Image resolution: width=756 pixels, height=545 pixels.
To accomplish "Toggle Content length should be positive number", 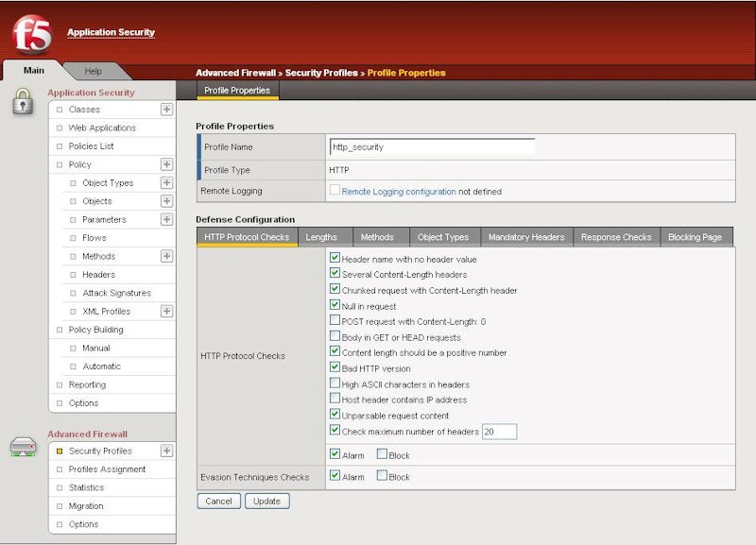I will 335,351.
